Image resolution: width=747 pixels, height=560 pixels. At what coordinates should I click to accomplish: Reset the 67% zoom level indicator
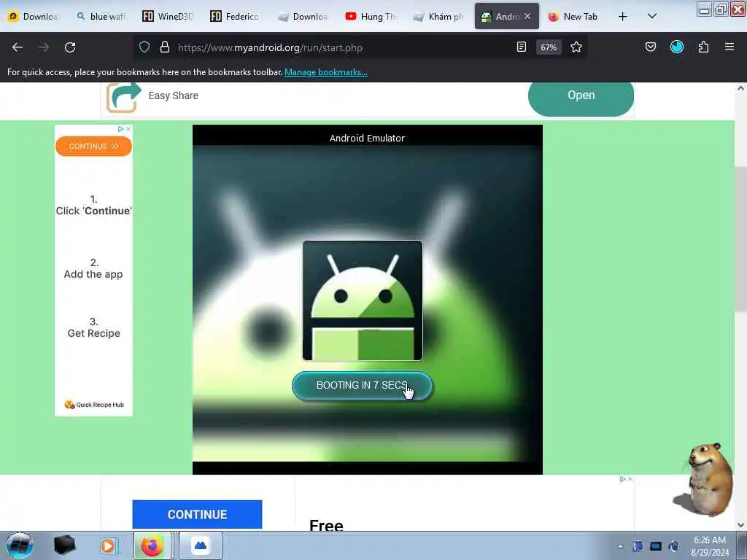point(549,47)
